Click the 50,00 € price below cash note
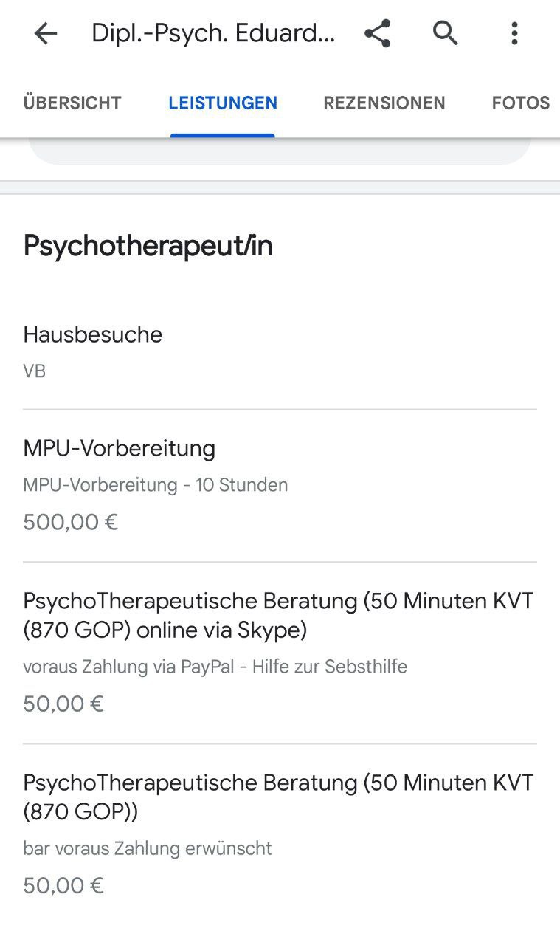 pos(63,885)
